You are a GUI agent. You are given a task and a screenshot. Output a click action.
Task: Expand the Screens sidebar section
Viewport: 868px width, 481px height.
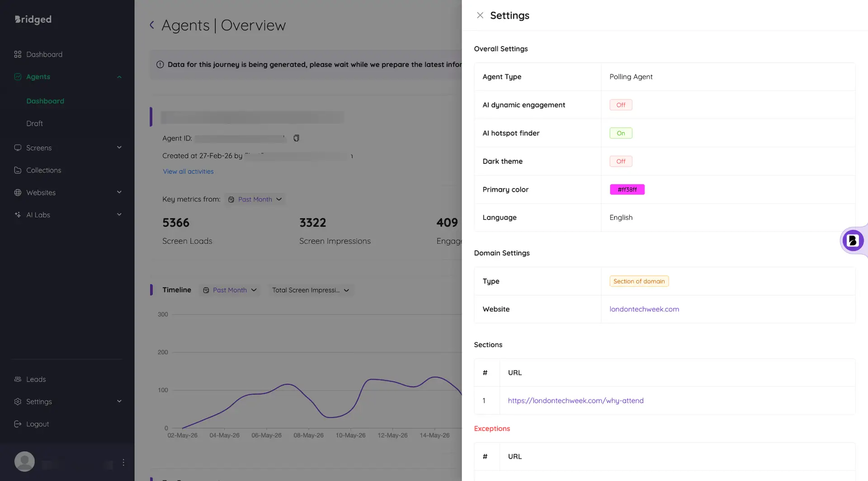point(119,148)
